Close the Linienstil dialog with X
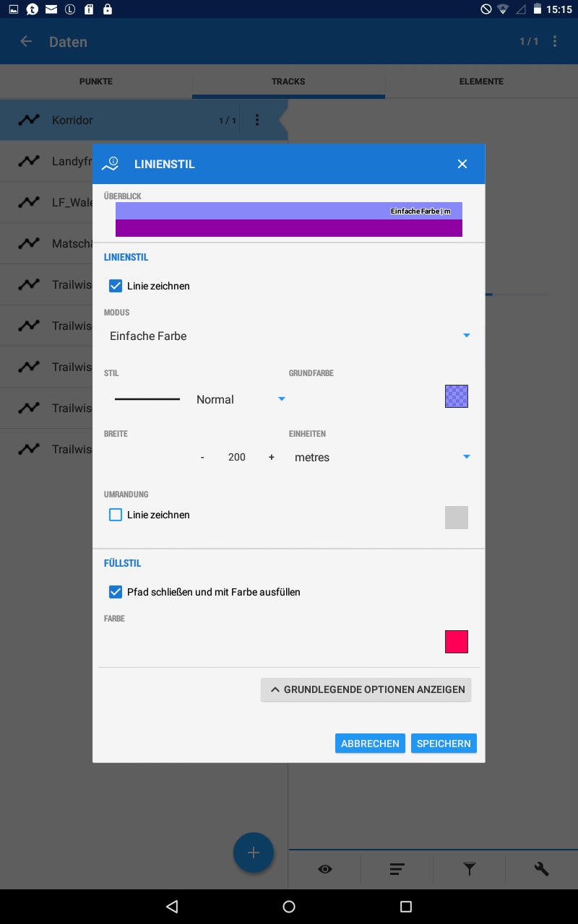Screen dimensions: 578x924 (462, 164)
